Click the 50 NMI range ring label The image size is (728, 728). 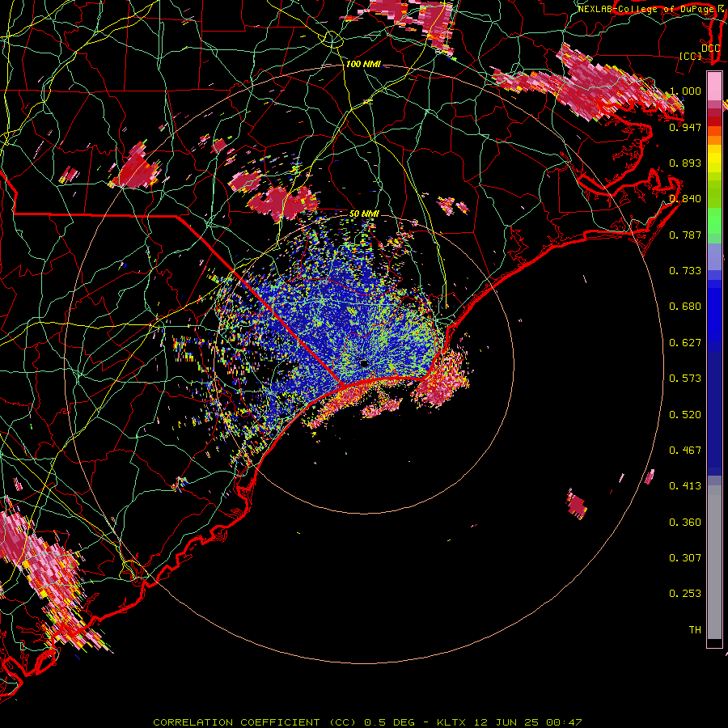pos(364,214)
